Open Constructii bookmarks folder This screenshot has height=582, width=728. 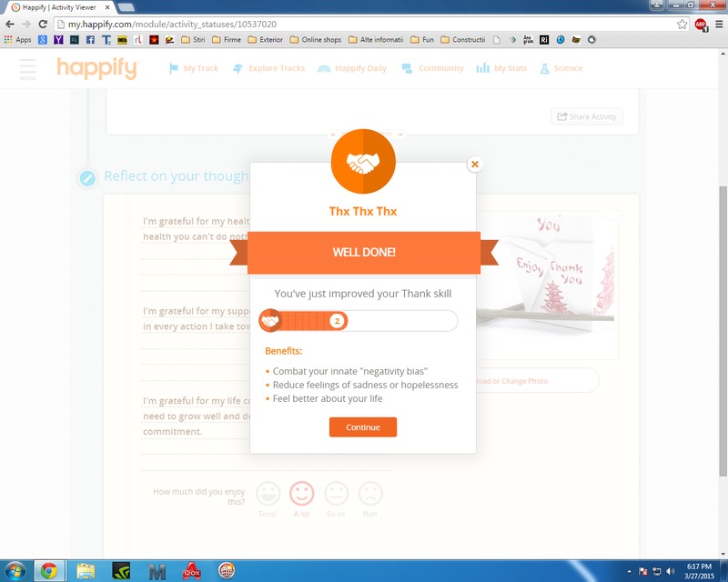click(x=463, y=40)
